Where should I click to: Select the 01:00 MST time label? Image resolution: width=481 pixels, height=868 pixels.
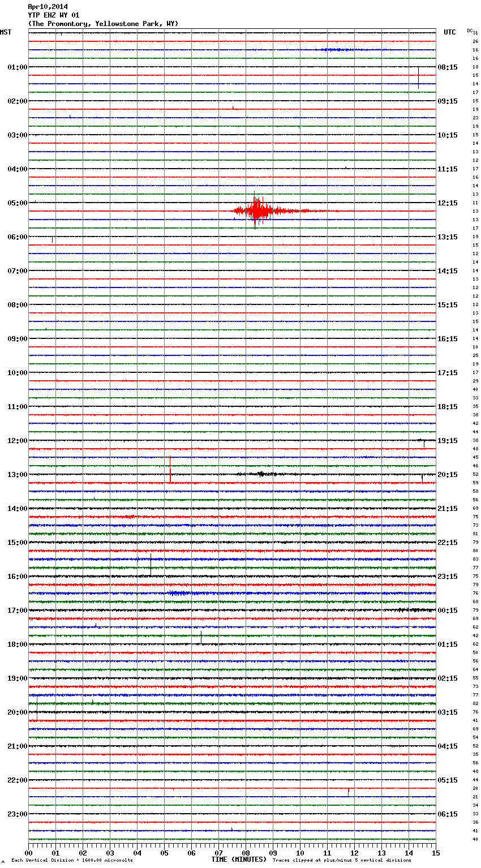pyautogui.click(x=18, y=67)
